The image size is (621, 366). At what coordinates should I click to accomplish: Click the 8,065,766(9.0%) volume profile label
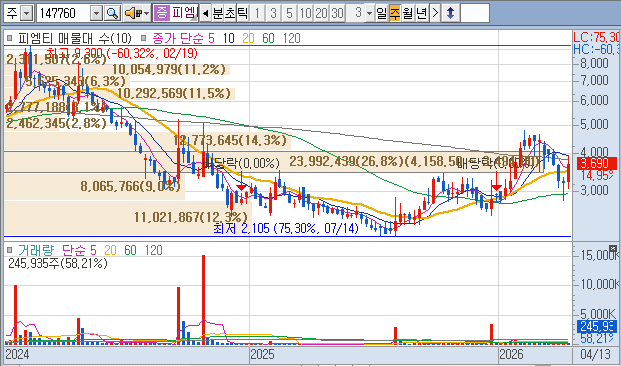click(131, 186)
